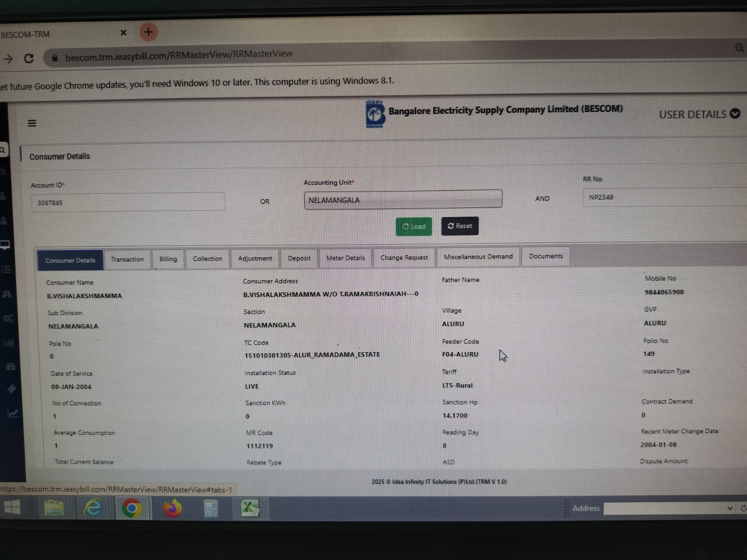
Task: Open the sidebar gears settings icon
Action: point(8,318)
